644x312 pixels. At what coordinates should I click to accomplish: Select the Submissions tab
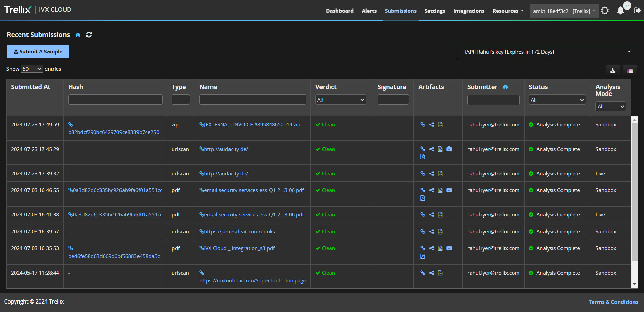[x=401, y=11]
